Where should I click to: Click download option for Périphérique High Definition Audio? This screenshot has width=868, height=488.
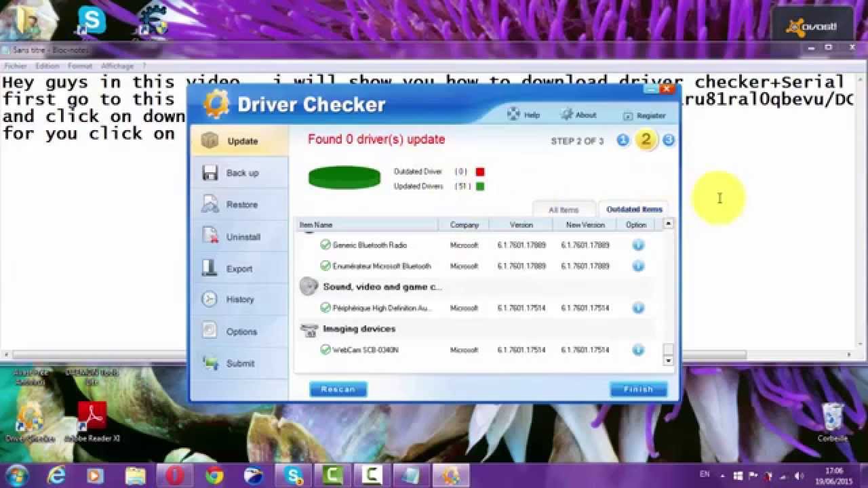[x=638, y=308]
